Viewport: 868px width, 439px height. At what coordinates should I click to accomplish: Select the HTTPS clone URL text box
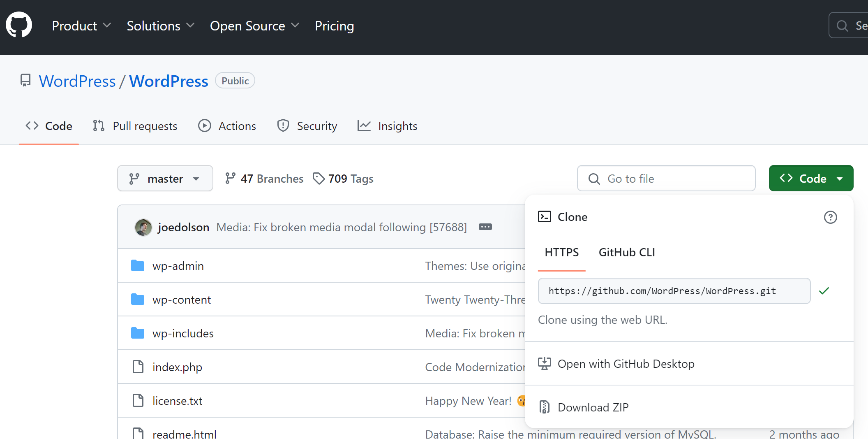(x=674, y=291)
